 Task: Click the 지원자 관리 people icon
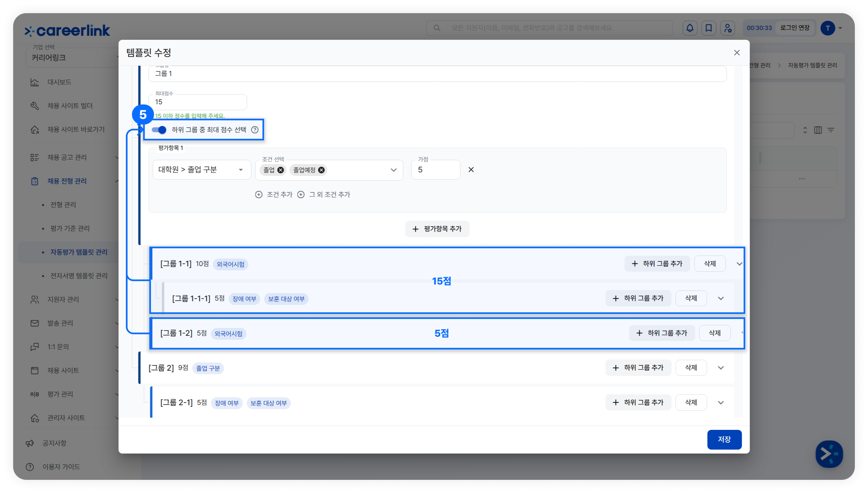35,300
